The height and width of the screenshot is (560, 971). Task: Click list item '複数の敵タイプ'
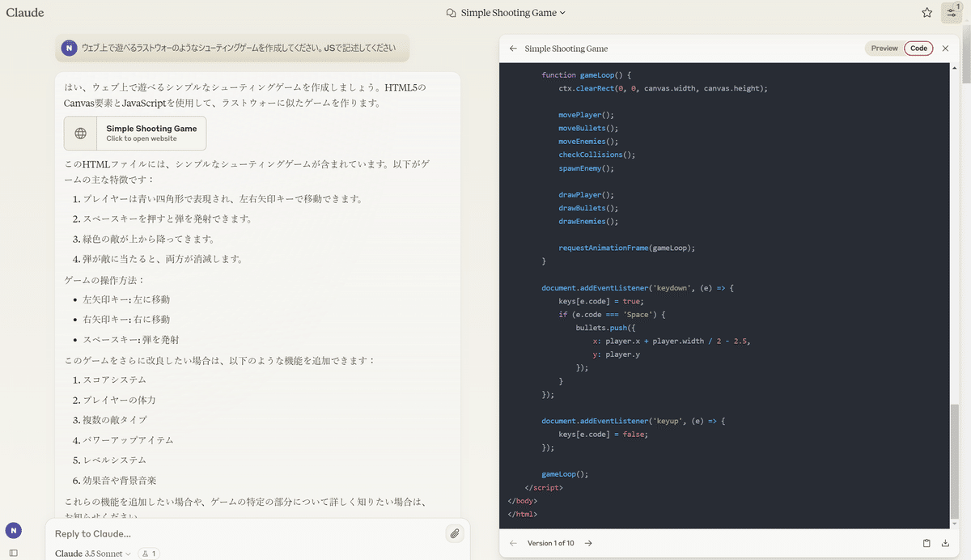114,420
